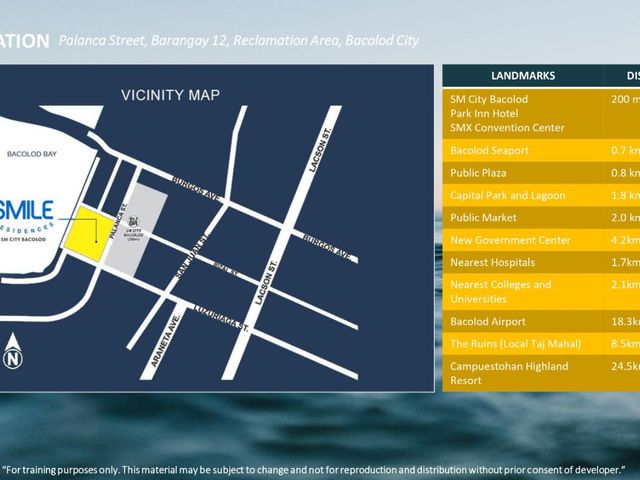Viewport: 640px width, 480px height.
Task: Click 'The Ruins (Local Taj Mahal)' row
Action: [541, 344]
